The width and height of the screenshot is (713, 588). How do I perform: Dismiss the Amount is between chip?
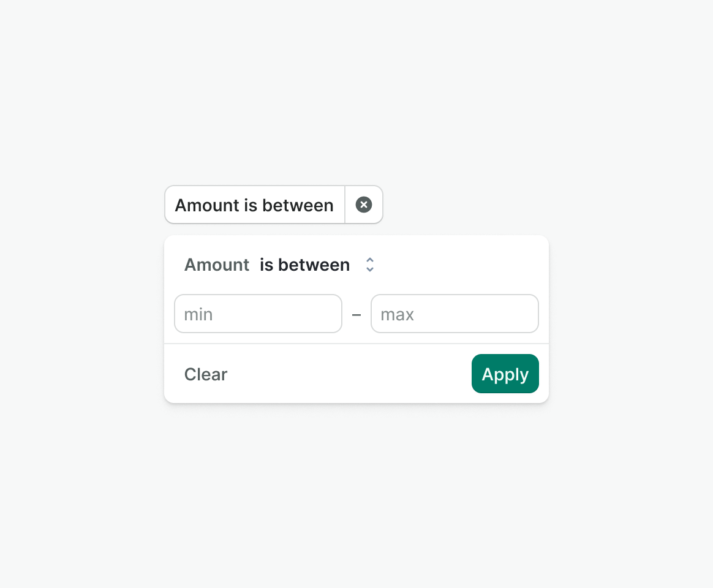point(363,205)
